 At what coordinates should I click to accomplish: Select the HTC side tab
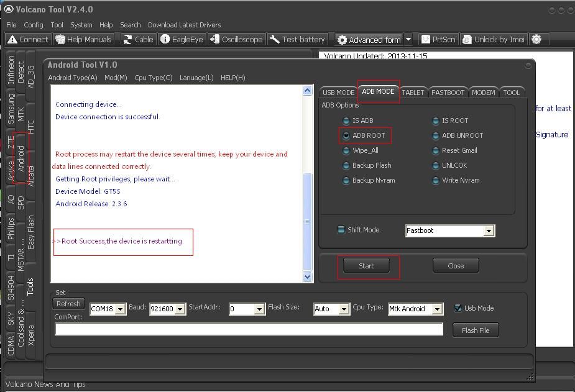pyautogui.click(x=31, y=127)
